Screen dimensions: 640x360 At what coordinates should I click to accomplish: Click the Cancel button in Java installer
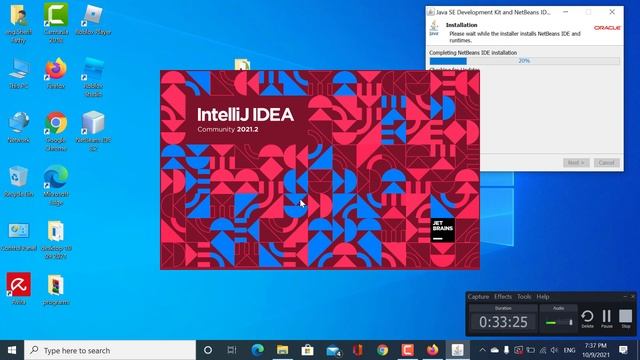click(607, 163)
